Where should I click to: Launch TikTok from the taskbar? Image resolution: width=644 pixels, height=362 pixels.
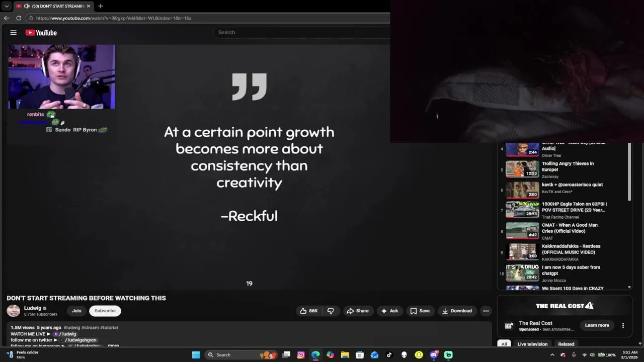click(x=389, y=355)
